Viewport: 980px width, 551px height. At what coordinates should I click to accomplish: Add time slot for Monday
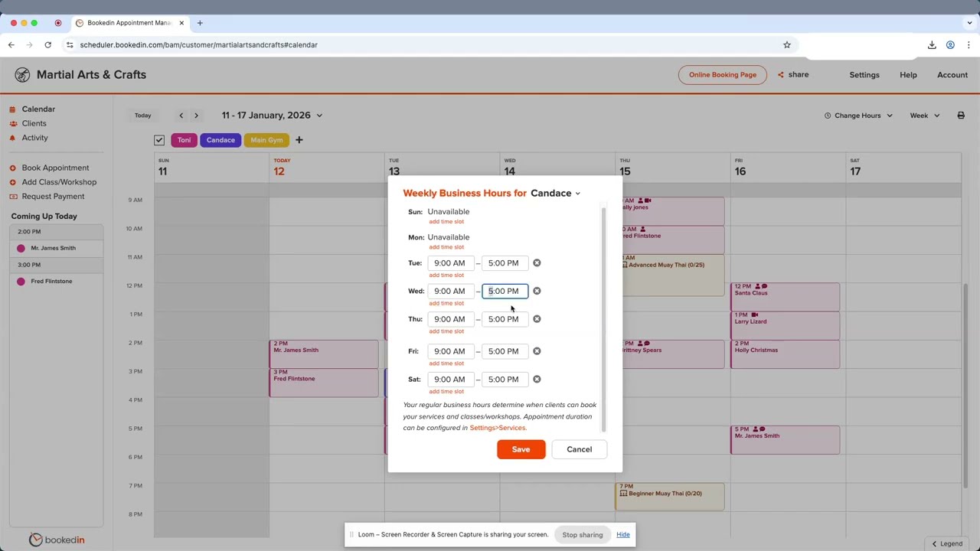(446, 247)
